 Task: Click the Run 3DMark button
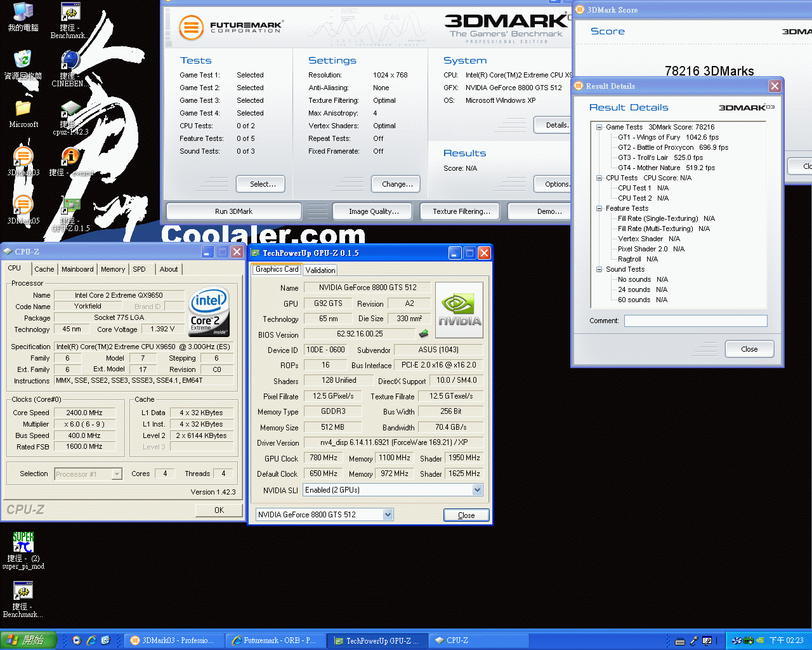[233, 211]
